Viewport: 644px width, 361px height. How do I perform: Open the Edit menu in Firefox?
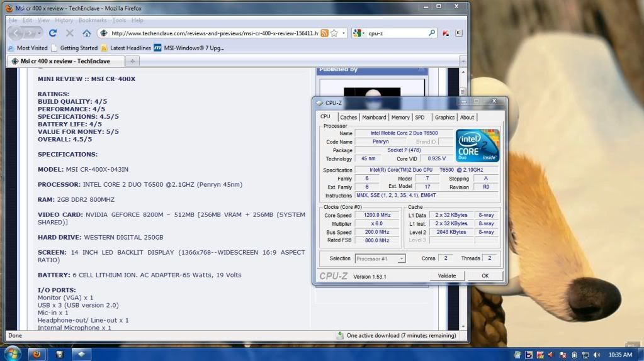pyautogui.click(x=27, y=20)
